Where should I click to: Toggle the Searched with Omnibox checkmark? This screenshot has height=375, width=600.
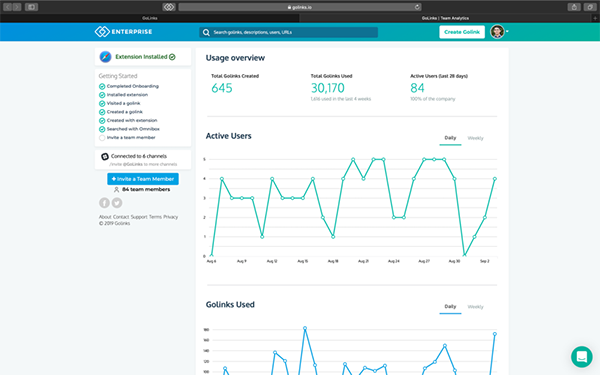(102, 129)
